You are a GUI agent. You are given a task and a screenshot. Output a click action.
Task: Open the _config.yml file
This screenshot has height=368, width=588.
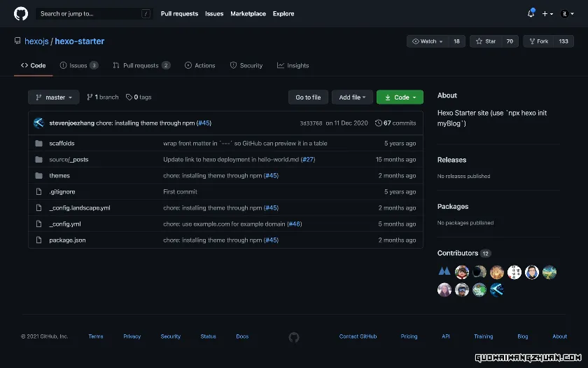[x=65, y=224]
